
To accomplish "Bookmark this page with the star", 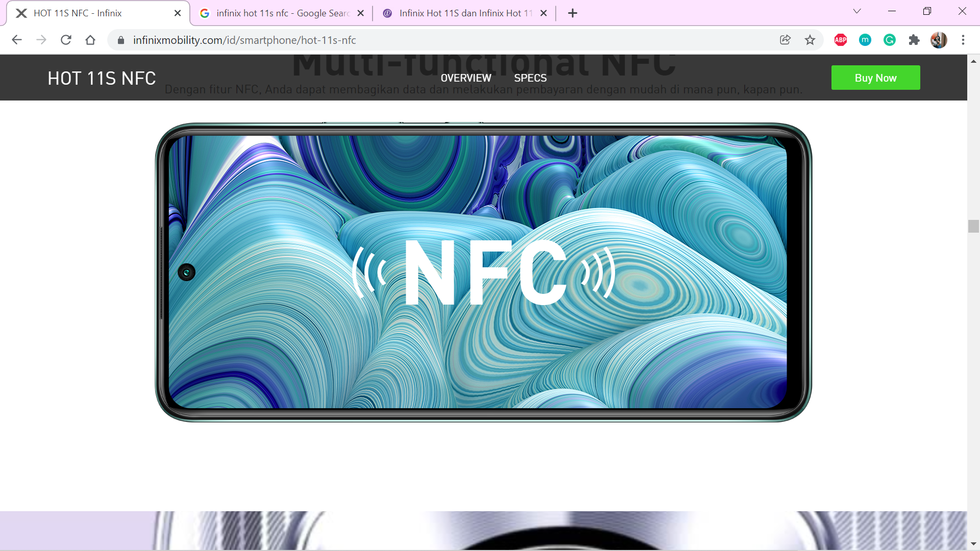I will 810,40.
